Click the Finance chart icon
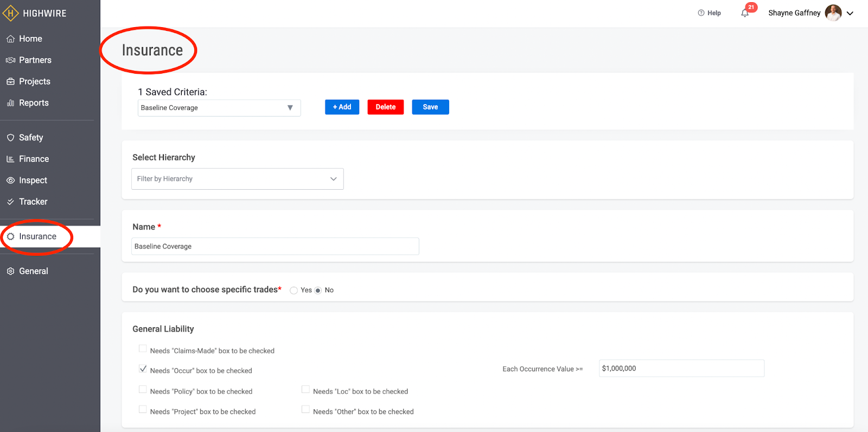The height and width of the screenshot is (432, 868). [x=10, y=159]
